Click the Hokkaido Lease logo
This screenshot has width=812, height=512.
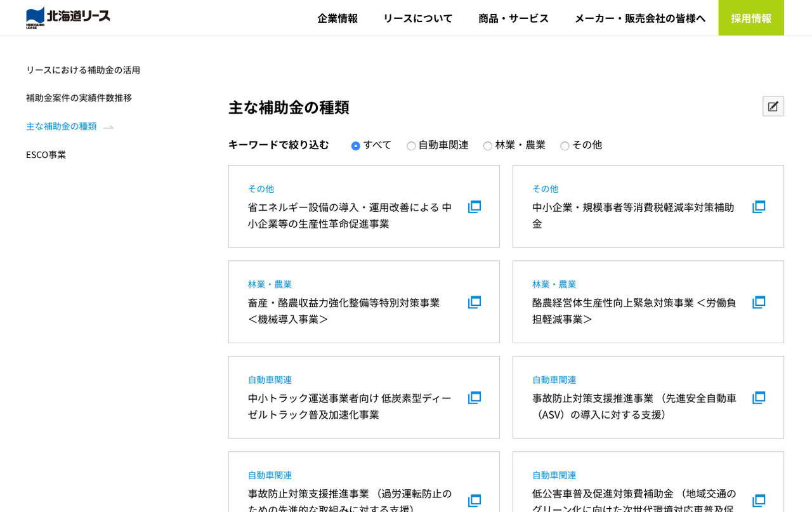68,18
